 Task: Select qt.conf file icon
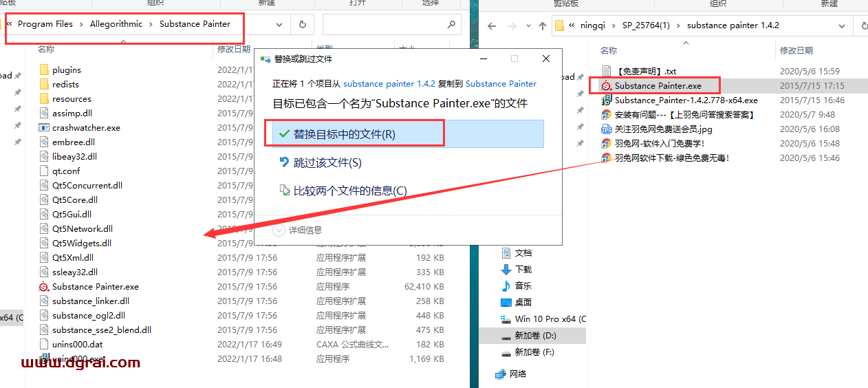[x=45, y=171]
